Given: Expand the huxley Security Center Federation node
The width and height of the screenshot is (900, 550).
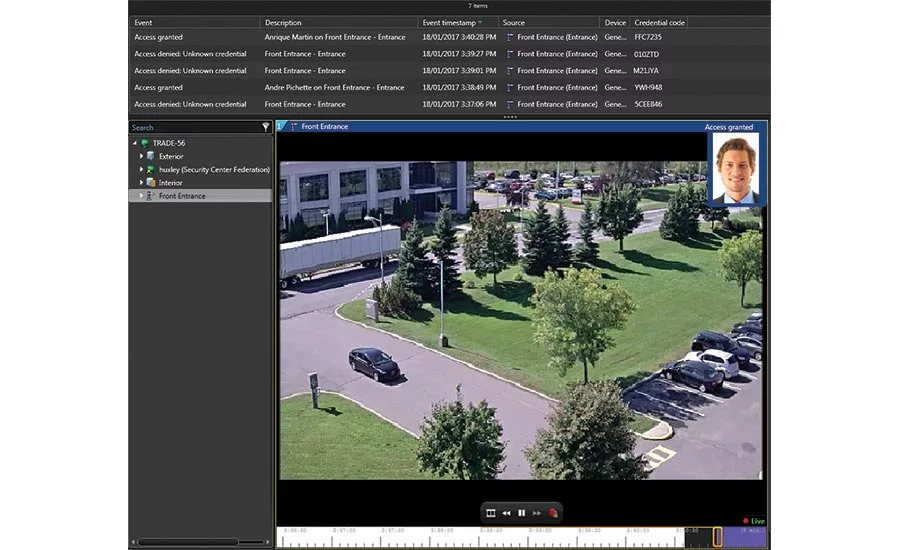Looking at the screenshot, I should pyautogui.click(x=141, y=170).
